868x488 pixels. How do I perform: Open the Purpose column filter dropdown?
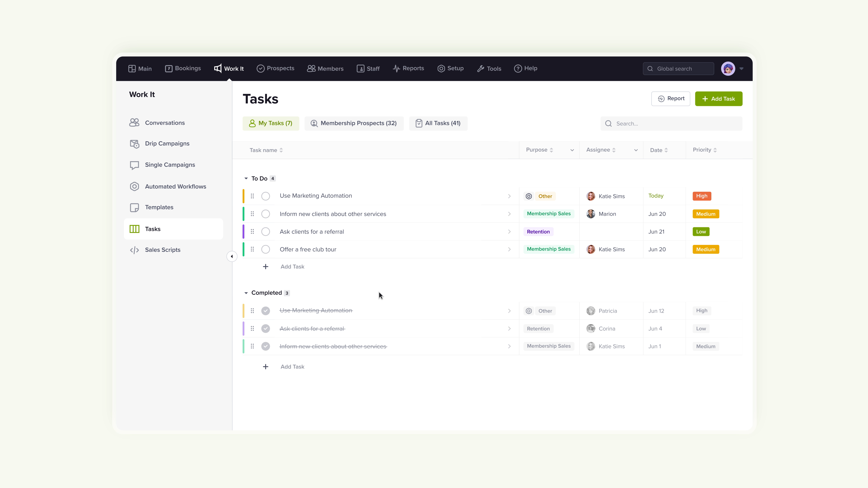click(x=572, y=150)
